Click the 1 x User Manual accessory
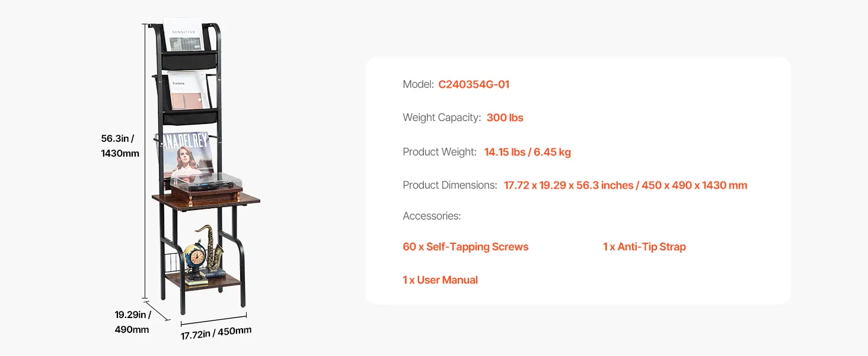This screenshot has height=356, width=868. 440,280
